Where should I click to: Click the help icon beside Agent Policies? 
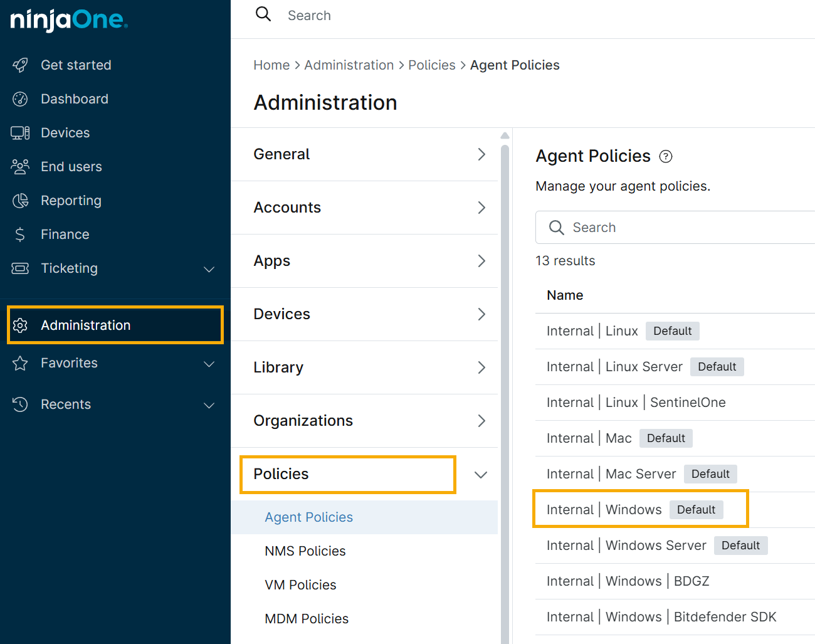(666, 157)
